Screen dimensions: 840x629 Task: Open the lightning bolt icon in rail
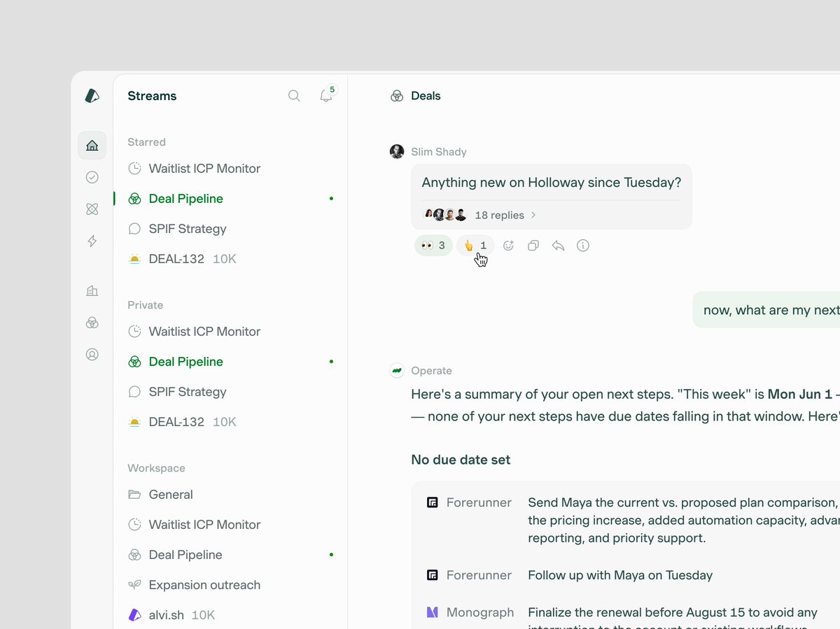(92, 241)
